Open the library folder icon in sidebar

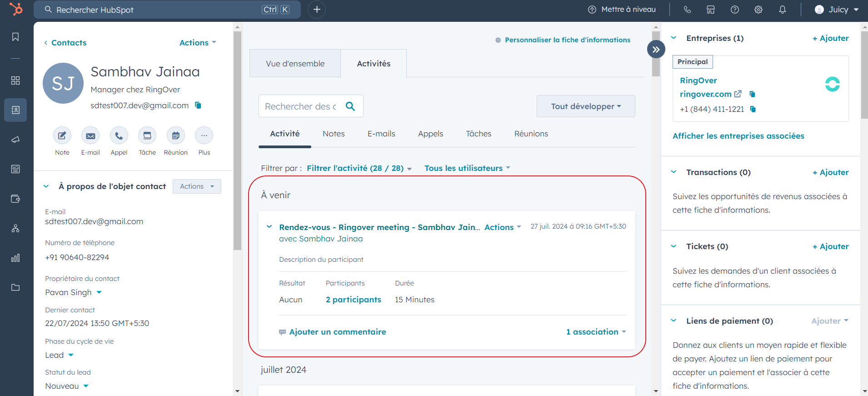point(15,287)
